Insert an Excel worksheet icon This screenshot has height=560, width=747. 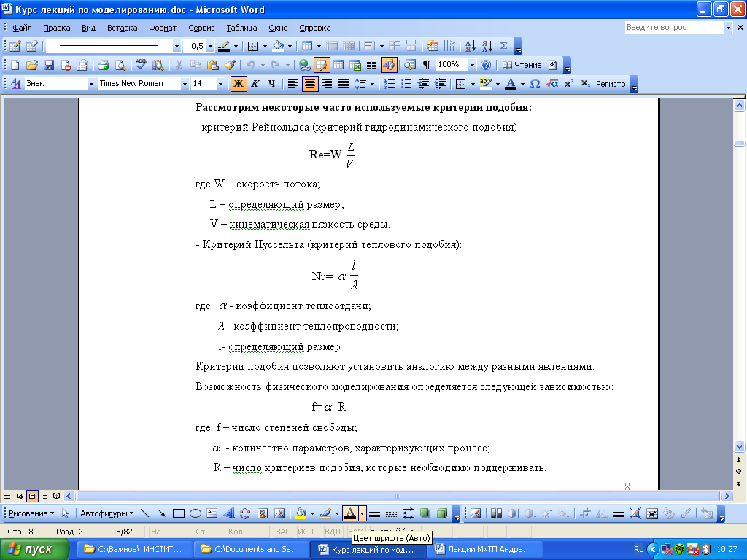tap(355, 65)
